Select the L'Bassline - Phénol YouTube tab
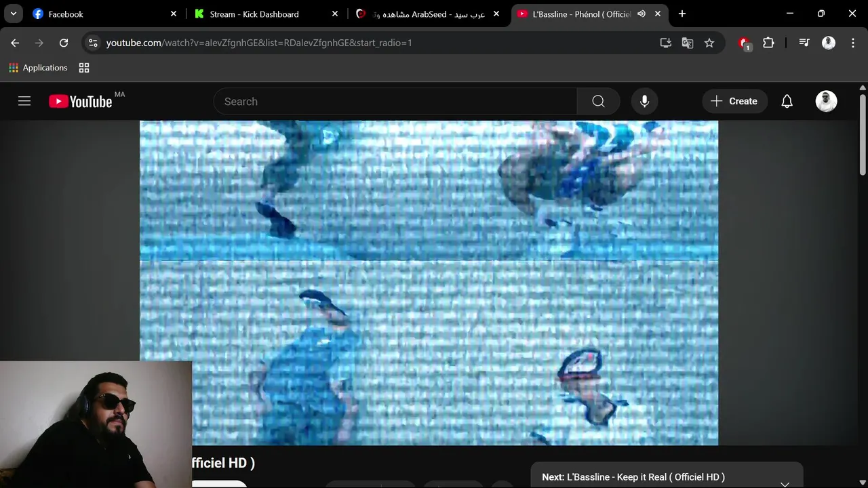Image resolution: width=868 pixels, height=488 pixels. (589, 14)
